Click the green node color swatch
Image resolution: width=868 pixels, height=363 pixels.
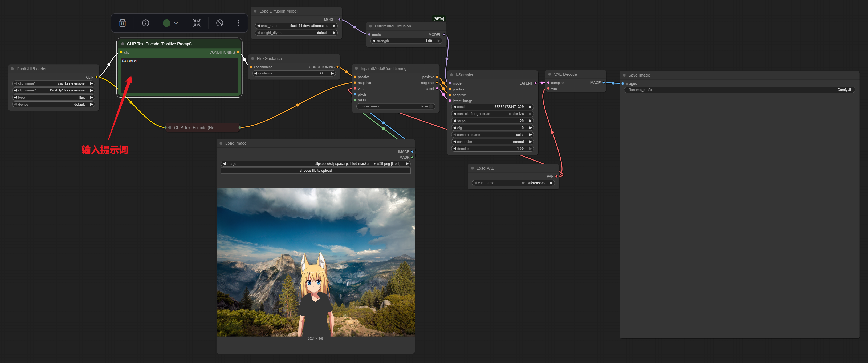166,23
